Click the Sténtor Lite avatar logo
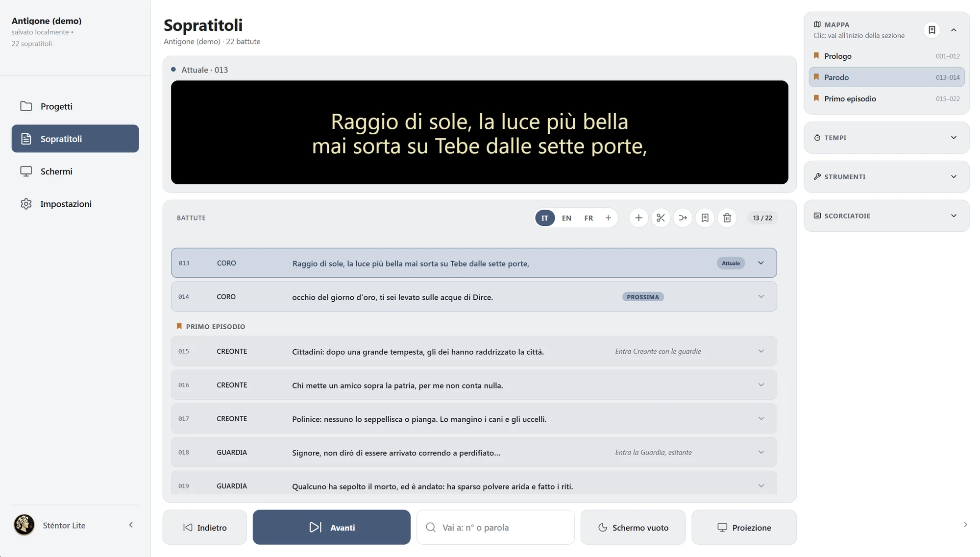The image size is (980, 557). click(x=24, y=525)
